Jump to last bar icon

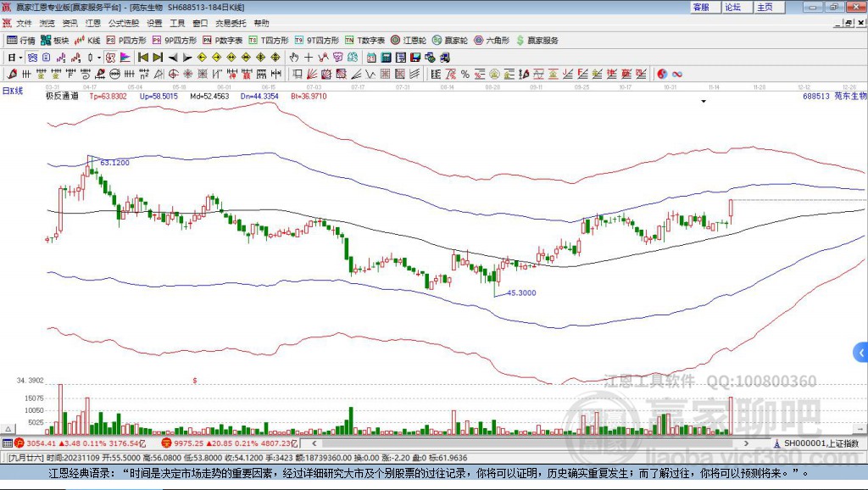click(158, 58)
